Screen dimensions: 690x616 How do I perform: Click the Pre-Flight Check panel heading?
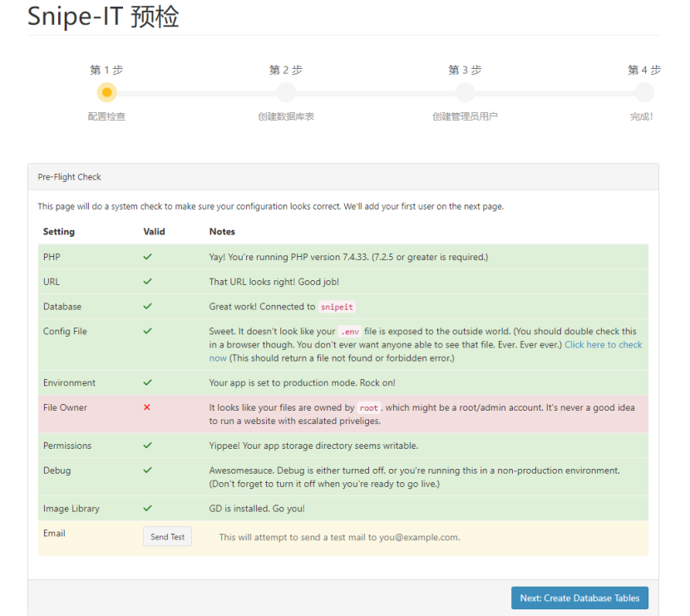point(69,177)
